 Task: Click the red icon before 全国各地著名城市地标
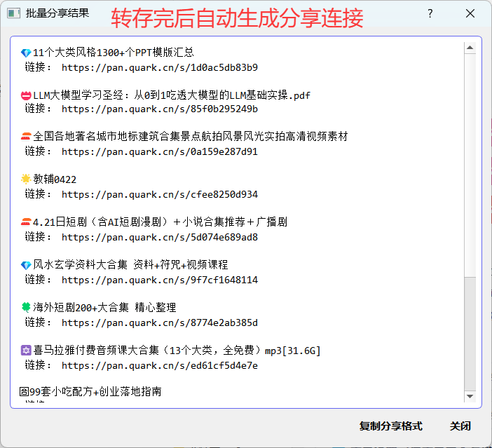tap(26, 137)
